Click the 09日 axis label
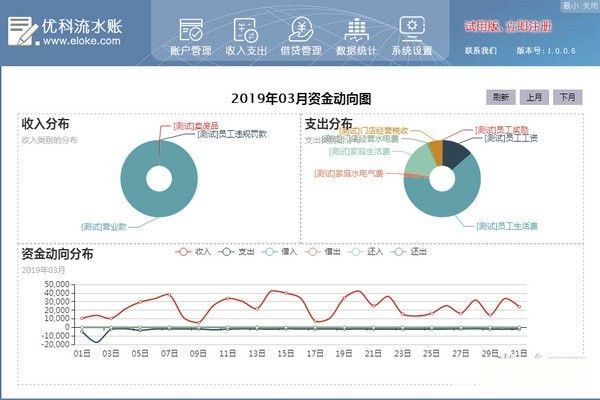This screenshot has height=400, width=600. pyautogui.click(x=198, y=354)
